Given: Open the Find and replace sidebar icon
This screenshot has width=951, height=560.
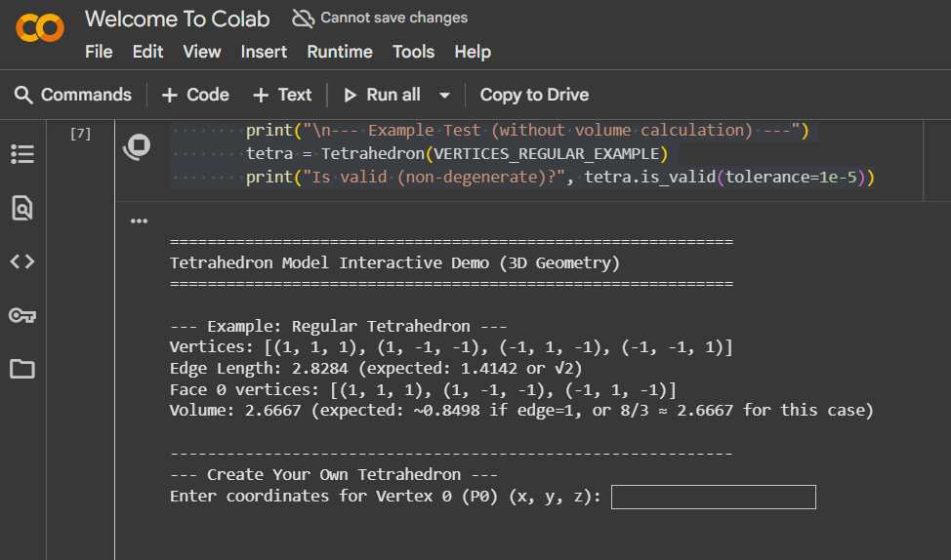Looking at the screenshot, I should coord(21,208).
